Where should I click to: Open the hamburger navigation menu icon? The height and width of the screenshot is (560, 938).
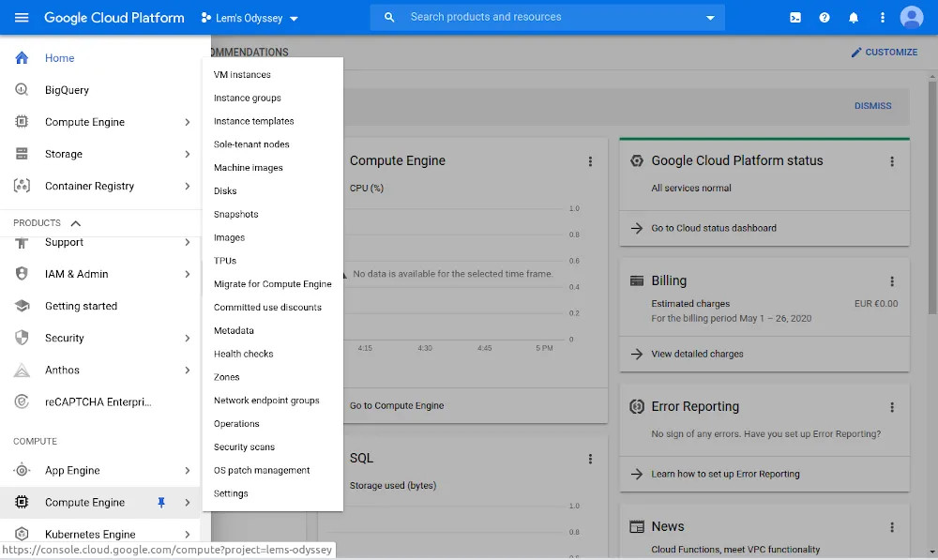22,17
